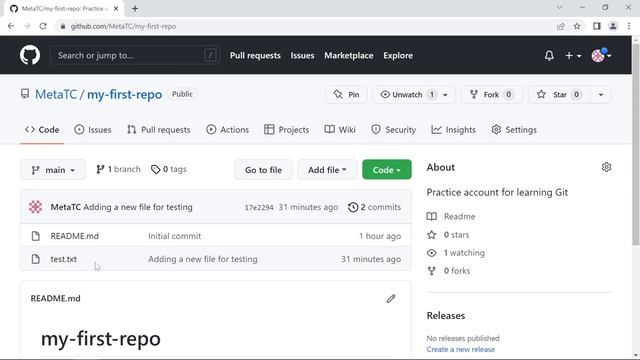Open the Chrome three-dot menu

(629, 26)
